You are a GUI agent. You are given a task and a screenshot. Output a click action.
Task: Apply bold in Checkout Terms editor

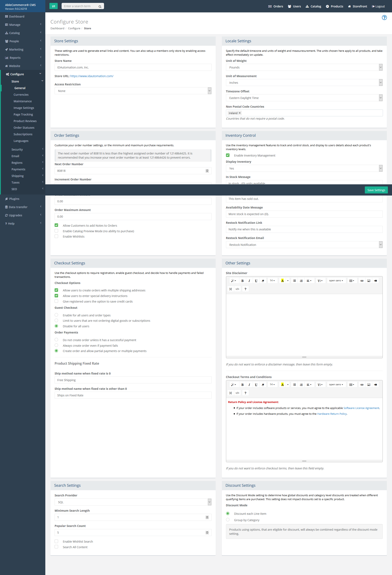[x=242, y=384]
